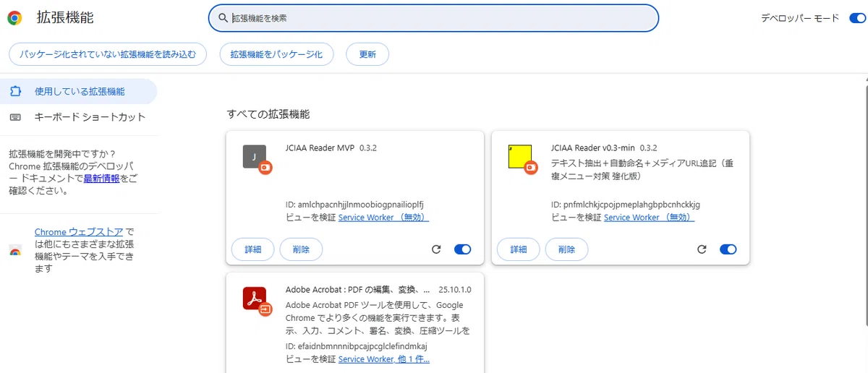Click version 25.10.1.0 of Adobe Acrobat
868x373 pixels.
455,290
